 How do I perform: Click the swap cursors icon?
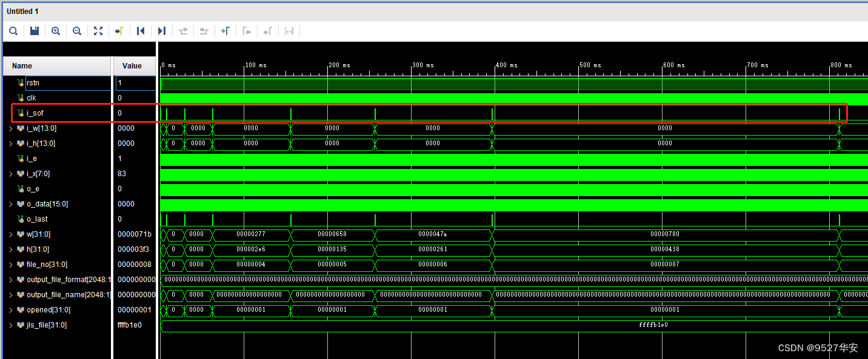pos(289,31)
